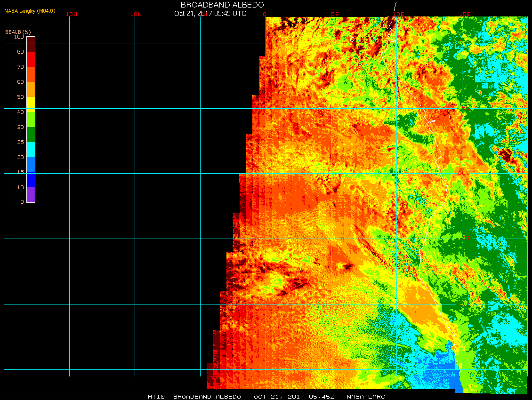The height and width of the screenshot is (400, 532).
Task: Click the BROADBAND ALBEDO title at the top
Action: click(222, 5)
